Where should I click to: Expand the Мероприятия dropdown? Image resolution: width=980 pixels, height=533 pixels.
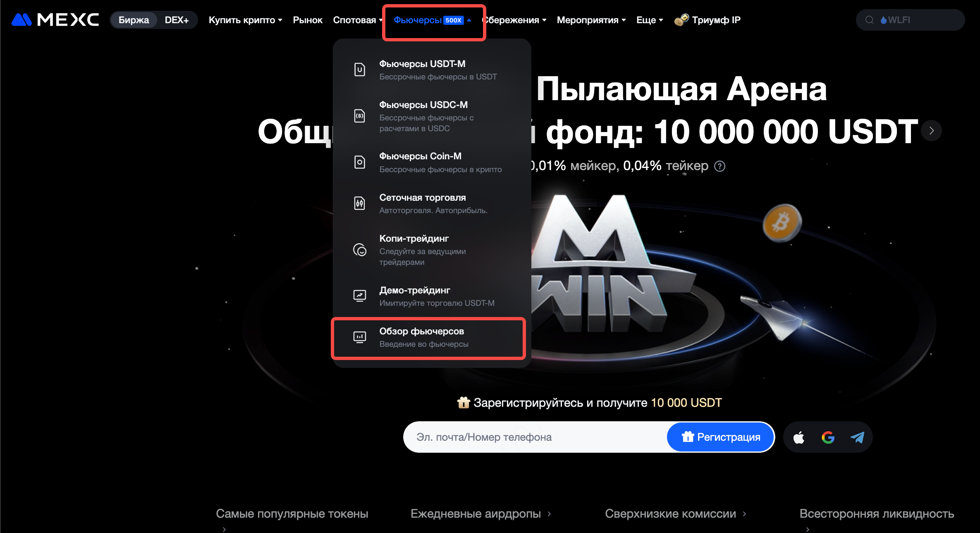coord(591,20)
